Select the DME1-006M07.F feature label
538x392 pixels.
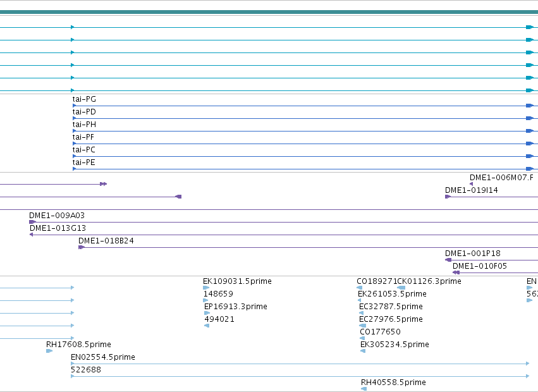coord(501,178)
